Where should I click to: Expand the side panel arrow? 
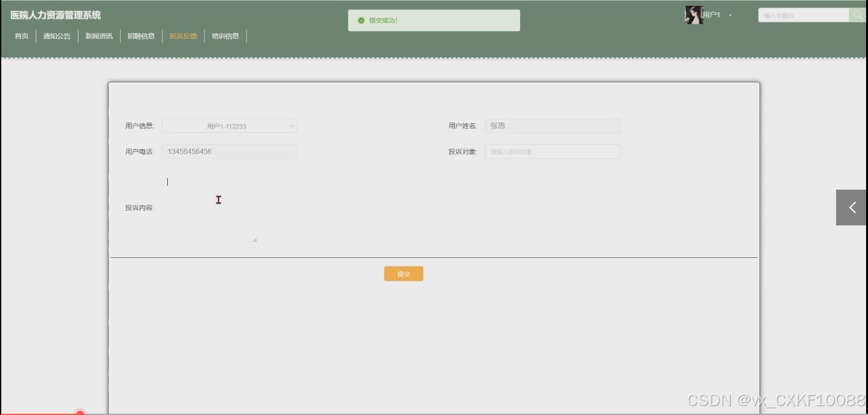(x=852, y=207)
